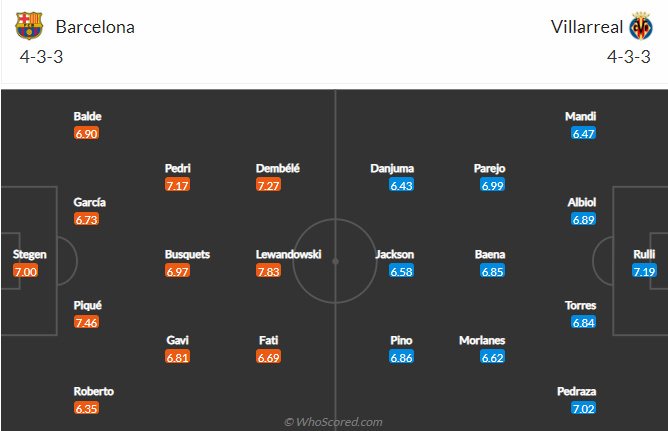
Task: Open player Busquets' name label
Action: click(x=187, y=254)
